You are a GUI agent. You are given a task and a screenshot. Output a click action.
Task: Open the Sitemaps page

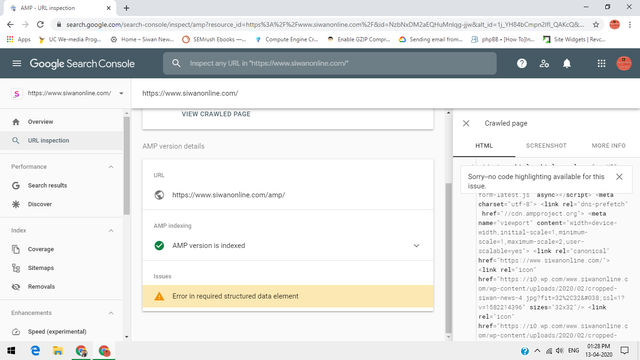(61, 268)
